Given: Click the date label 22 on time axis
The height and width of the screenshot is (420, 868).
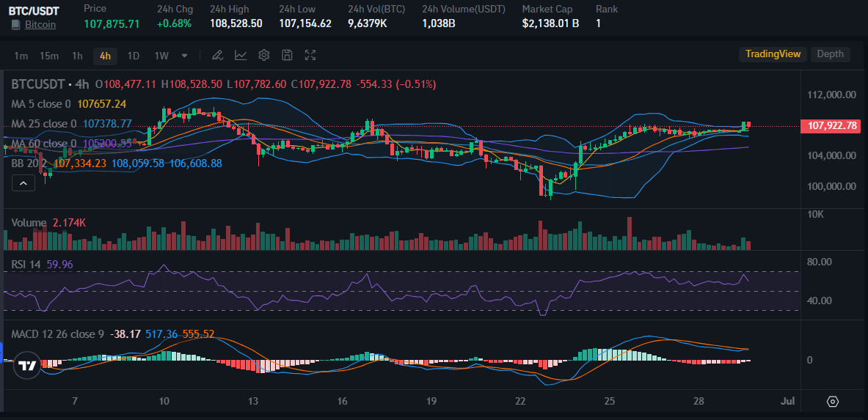Looking at the screenshot, I should (x=521, y=401).
